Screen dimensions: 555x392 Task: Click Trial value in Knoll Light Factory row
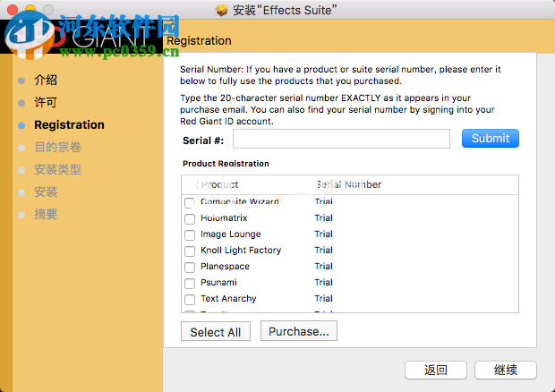(x=323, y=251)
